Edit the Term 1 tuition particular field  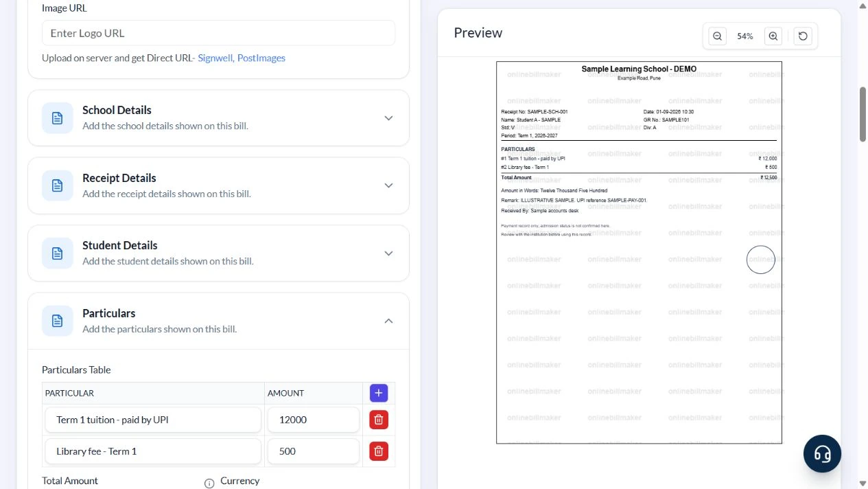tap(154, 420)
